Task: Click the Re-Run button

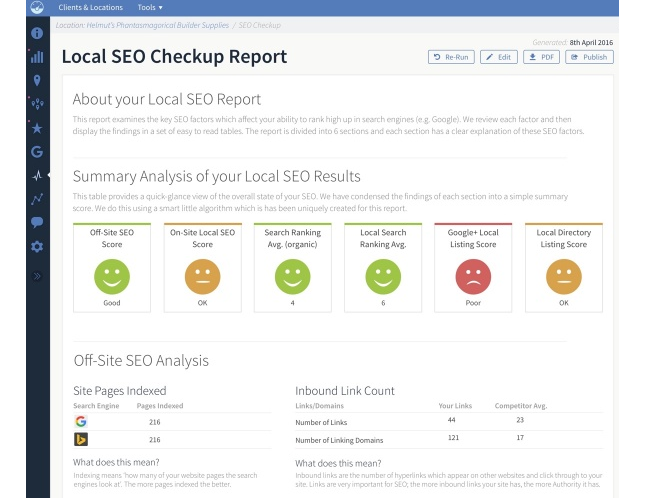Action: [x=451, y=57]
